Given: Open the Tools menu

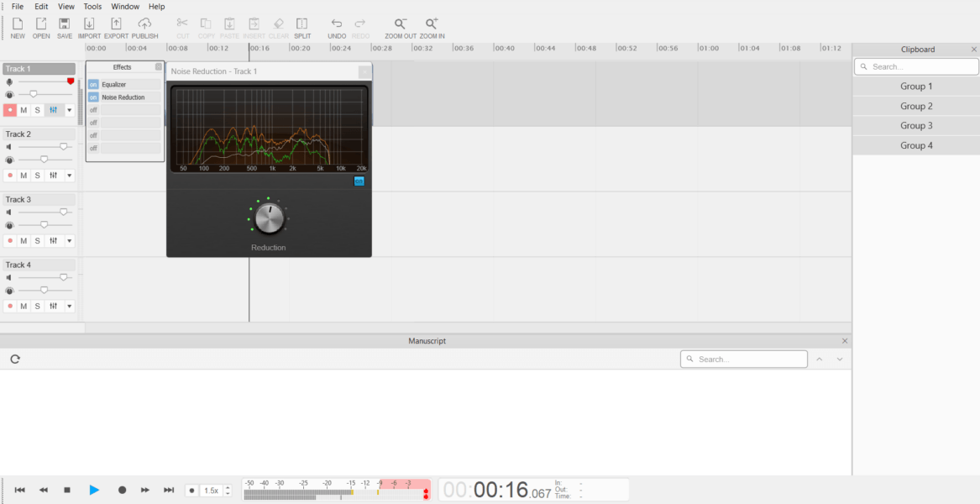Looking at the screenshot, I should (x=92, y=7).
